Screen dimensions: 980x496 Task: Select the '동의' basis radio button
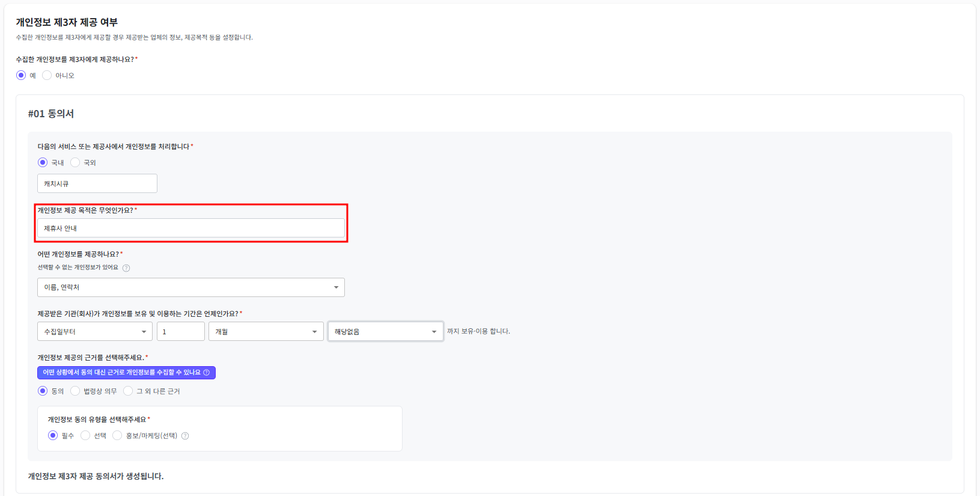(x=43, y=391)
